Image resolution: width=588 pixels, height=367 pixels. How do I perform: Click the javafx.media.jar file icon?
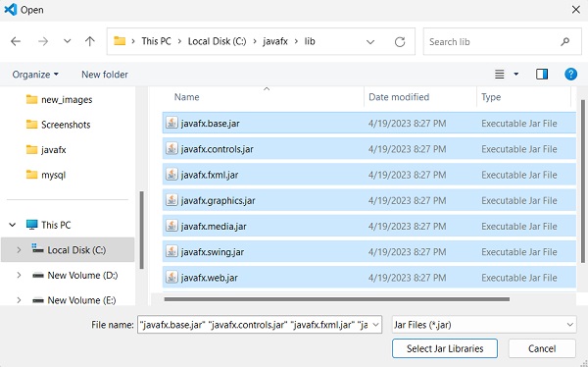171,226
